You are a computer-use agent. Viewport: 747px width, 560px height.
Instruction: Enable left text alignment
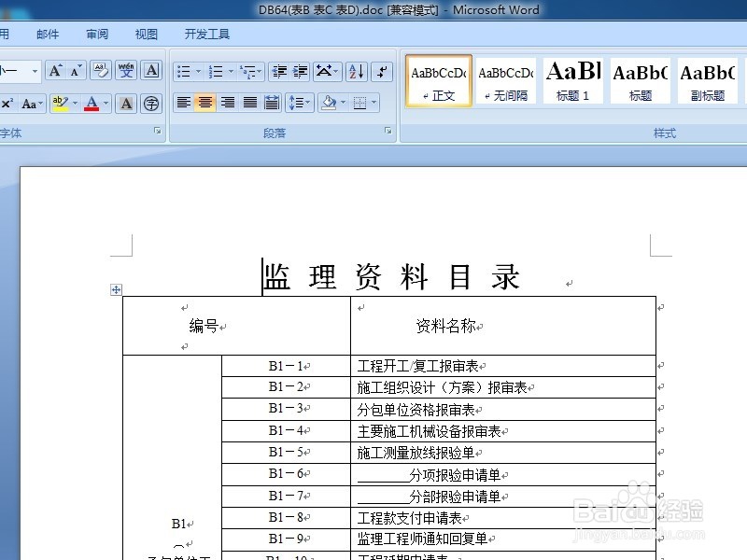[x=184, y=103]
